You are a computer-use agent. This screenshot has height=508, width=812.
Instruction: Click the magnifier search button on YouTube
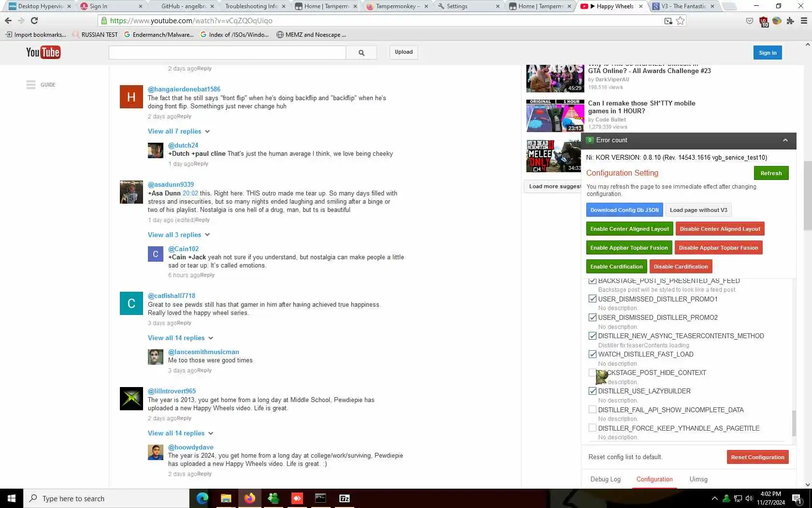tap(361, 53)
